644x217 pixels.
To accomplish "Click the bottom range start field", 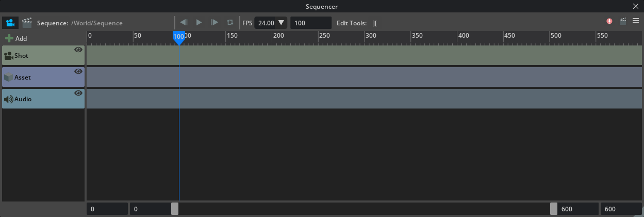I will [107, 209].
